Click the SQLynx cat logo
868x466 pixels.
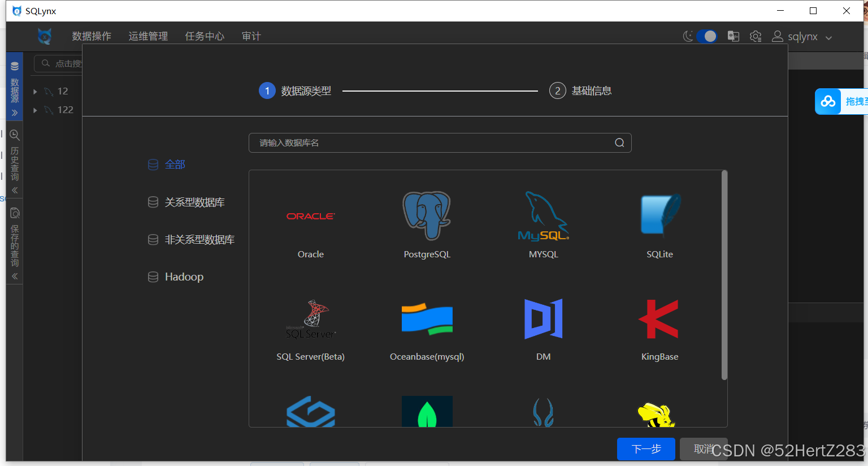[45, 36]
